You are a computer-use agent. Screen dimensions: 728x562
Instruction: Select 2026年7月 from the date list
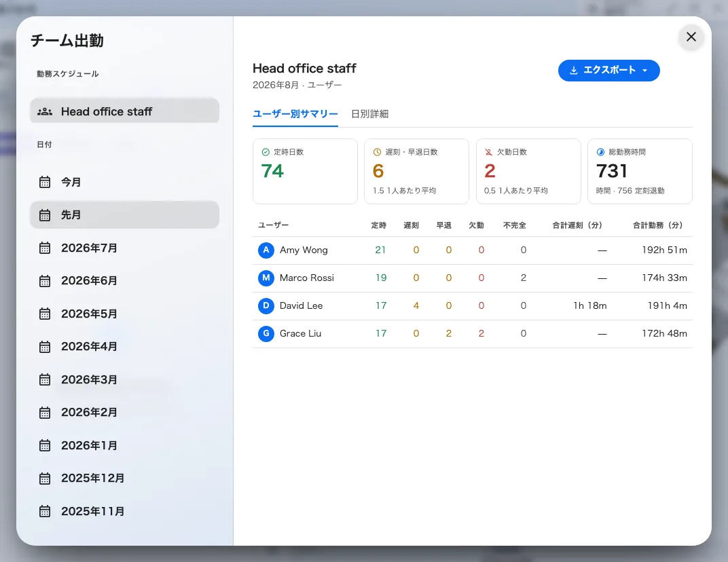[124, 248]
